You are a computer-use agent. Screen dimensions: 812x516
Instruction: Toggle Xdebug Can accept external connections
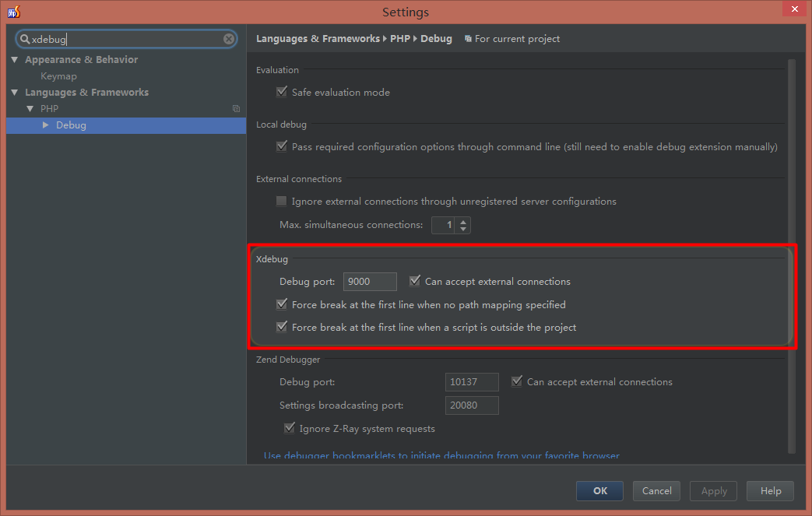coord(415,281)
